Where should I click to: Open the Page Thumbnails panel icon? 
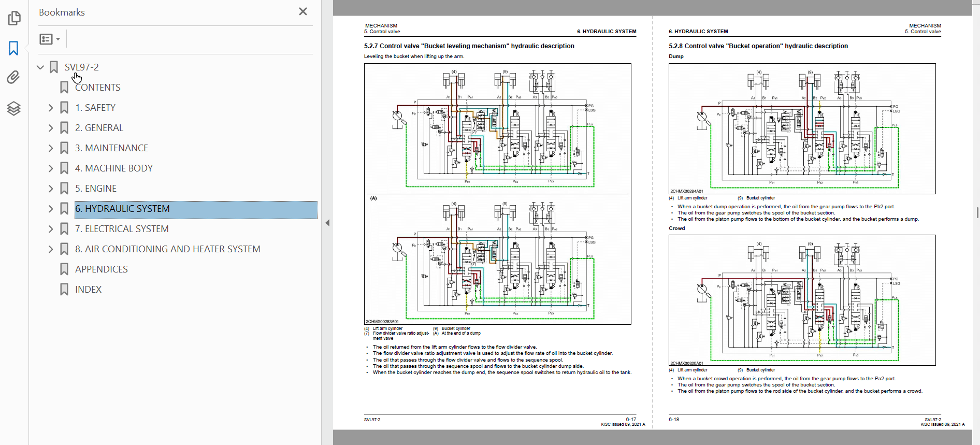(14, 19)
